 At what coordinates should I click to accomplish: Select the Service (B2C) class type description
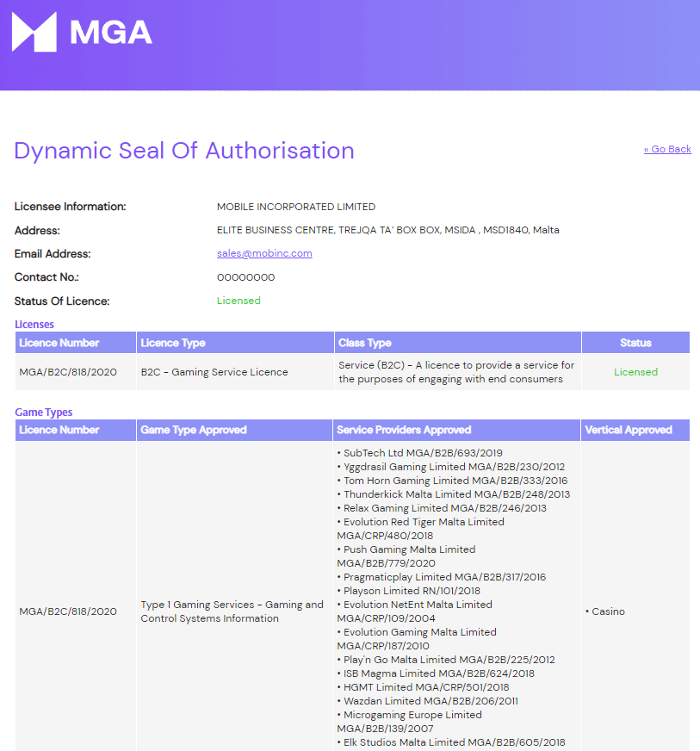pyautogui.click(x=456, y=372)
